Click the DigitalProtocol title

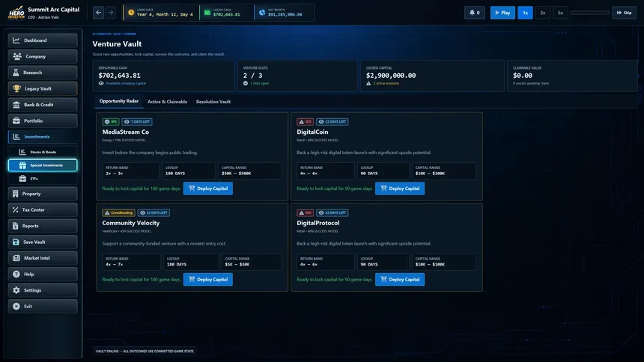click(x=318, y=223)
